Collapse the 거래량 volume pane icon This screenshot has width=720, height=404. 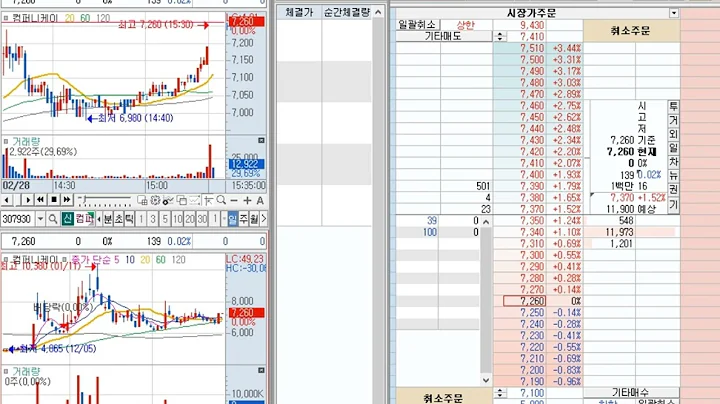261,140
